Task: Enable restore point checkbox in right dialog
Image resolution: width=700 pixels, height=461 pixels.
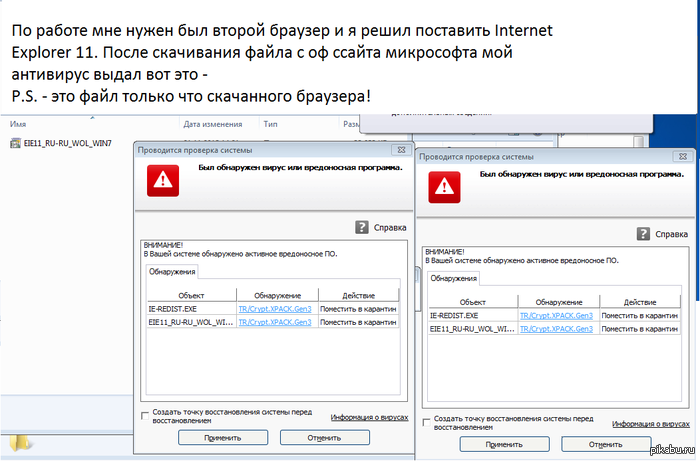Action: tap(426, 422)
